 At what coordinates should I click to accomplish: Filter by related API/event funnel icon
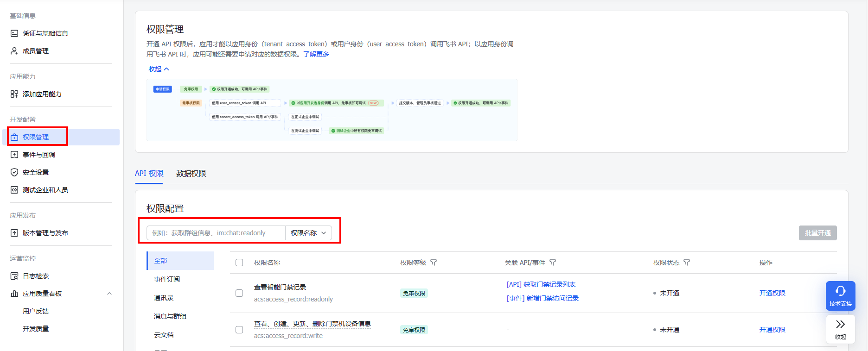pyautogui.click(x=553, y=263)
